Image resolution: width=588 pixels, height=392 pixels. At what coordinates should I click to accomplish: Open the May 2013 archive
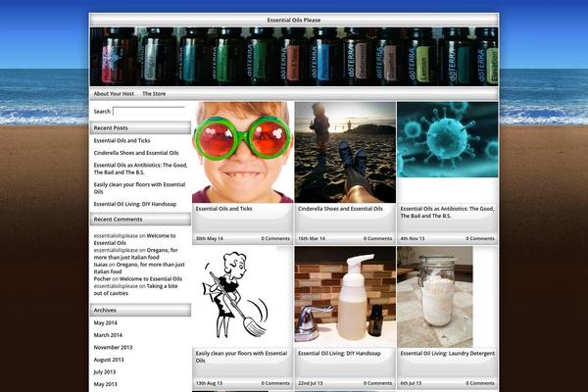click(x=106, y=384)
